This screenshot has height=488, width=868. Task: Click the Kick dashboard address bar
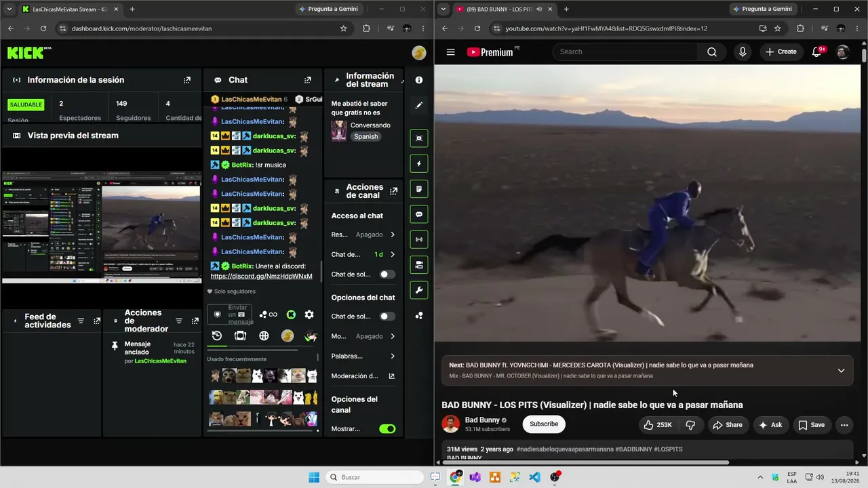203,28
